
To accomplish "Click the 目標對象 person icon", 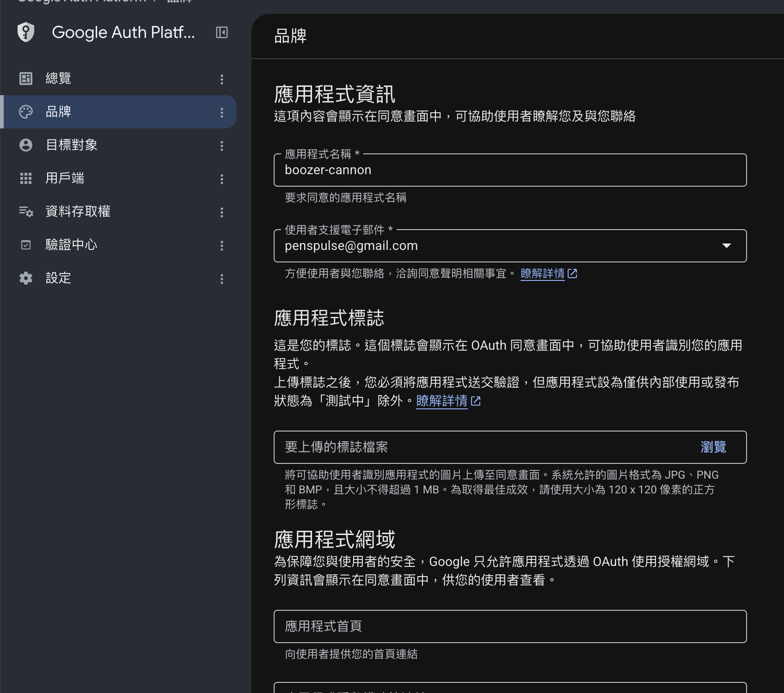I will (26, 145).
